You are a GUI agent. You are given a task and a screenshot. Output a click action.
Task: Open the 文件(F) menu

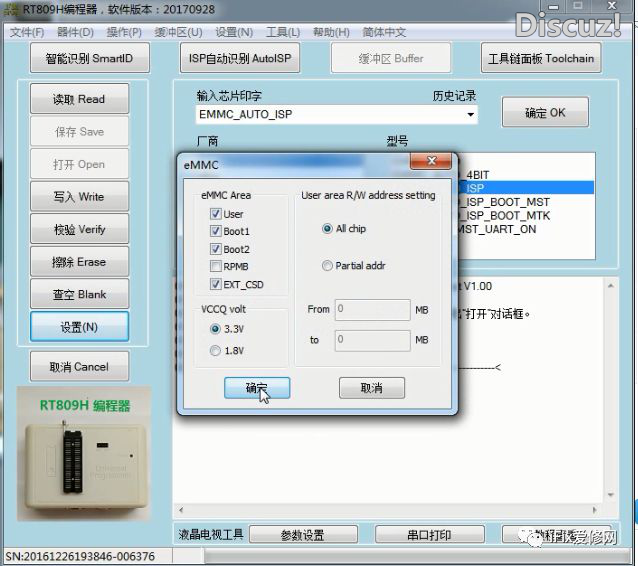(x=27, y=32)
